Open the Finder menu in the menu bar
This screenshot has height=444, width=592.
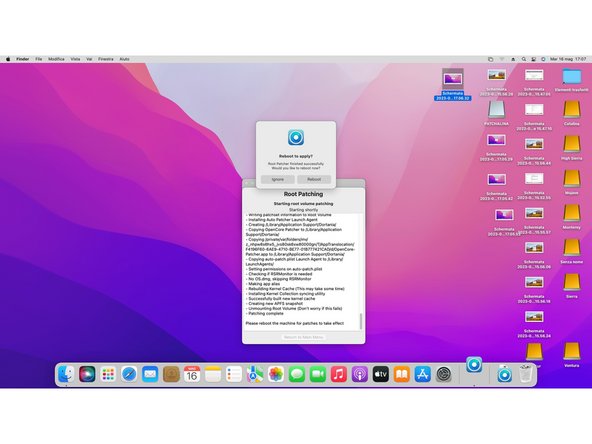23,59
